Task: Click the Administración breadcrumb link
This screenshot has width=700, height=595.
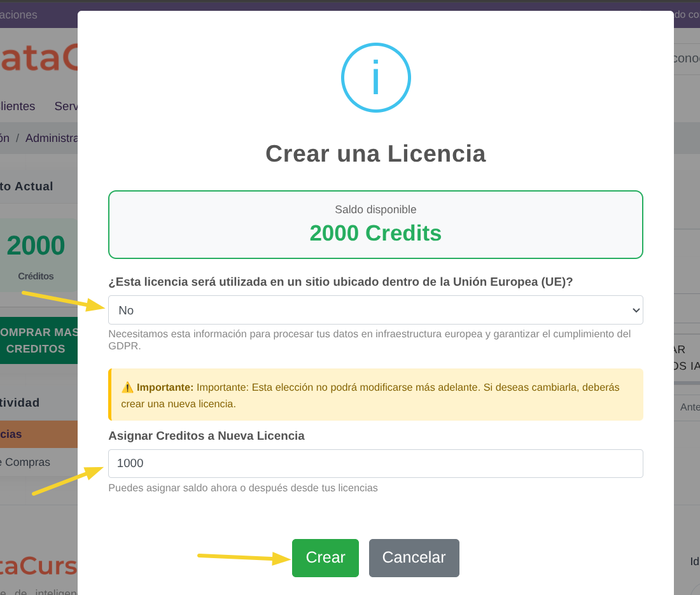Action: (x=51, y=137)
